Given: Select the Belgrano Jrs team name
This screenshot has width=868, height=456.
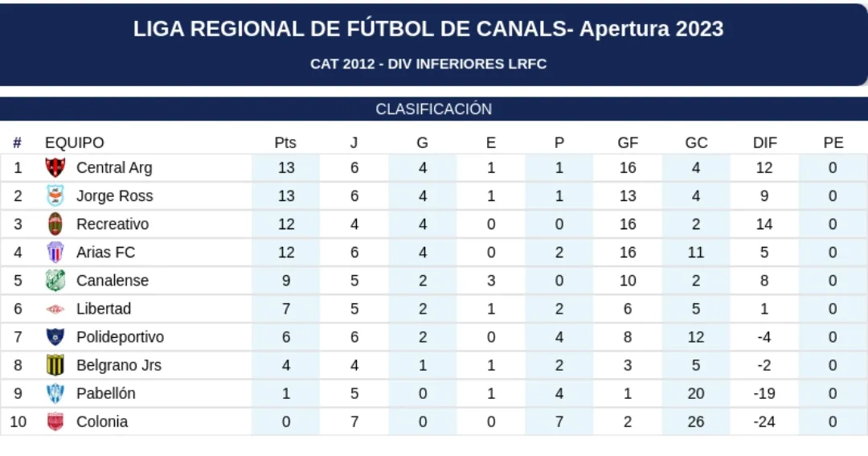Looking at the screenshot, I should click(119, 365).
